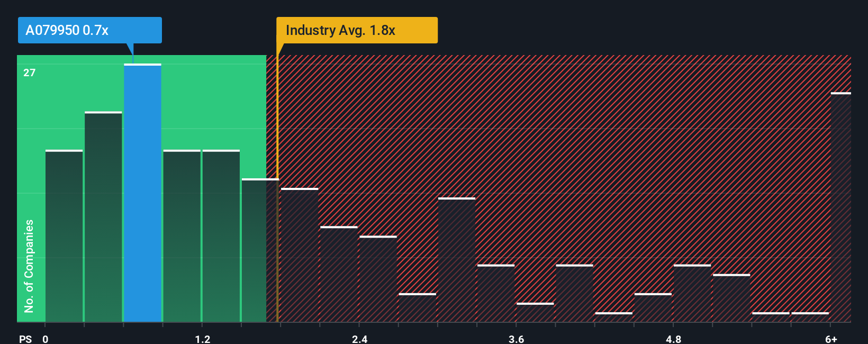Click the '2.4' x-axis tick label
This screenshot has width=868, height=344.
(360, 339)
